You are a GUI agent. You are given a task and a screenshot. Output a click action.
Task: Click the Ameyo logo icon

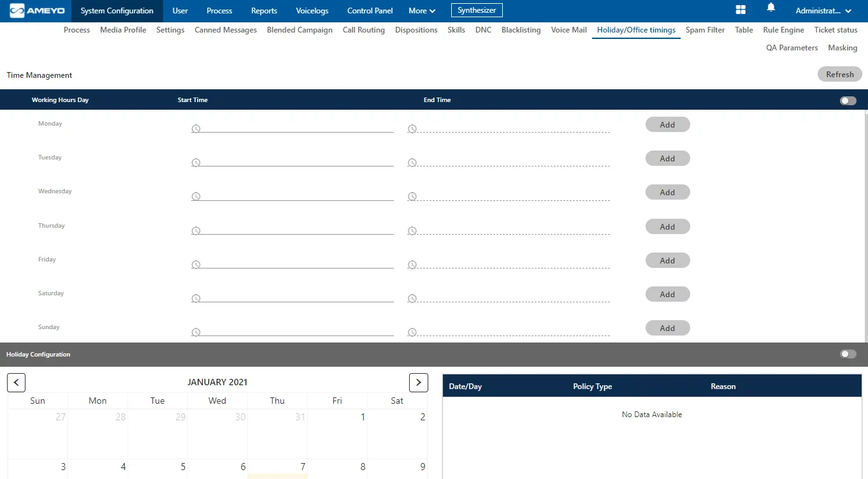click(x=38, y=11)
